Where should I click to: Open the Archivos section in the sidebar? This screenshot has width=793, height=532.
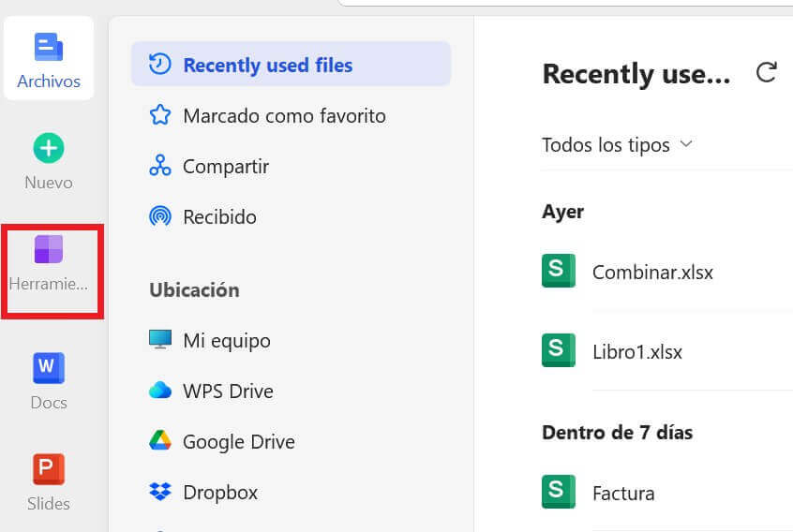click(49, 59)
